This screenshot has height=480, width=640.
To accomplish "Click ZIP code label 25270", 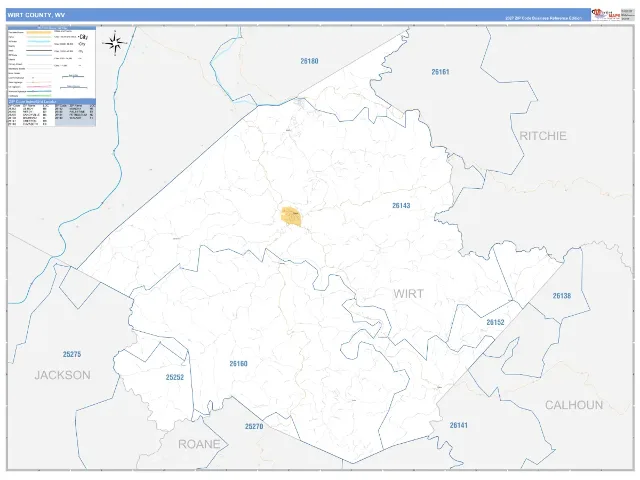I will click(254, 427).
